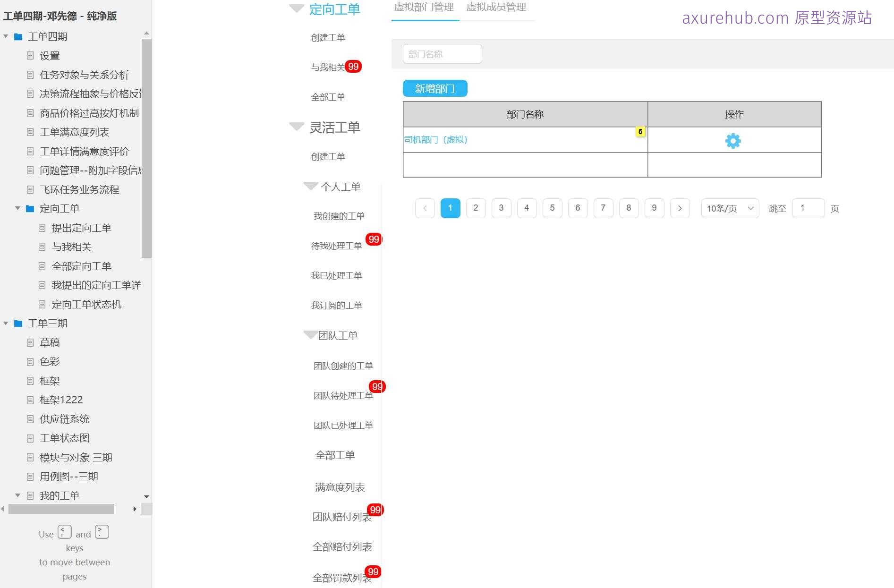Collapse the 灵活工单 section triangle

(296, 127)
